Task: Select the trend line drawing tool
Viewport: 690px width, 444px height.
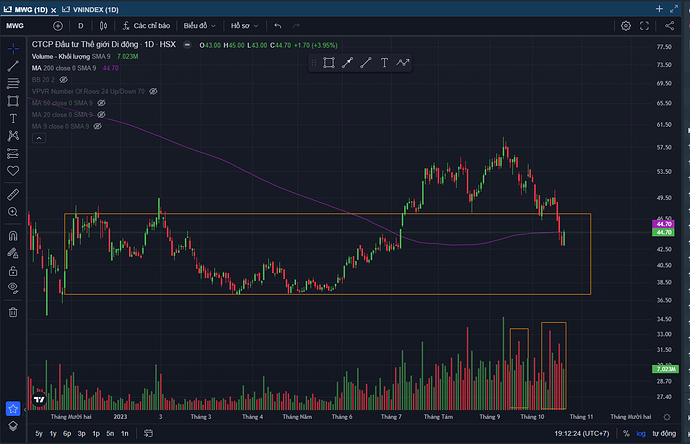Action: point(13,66)
